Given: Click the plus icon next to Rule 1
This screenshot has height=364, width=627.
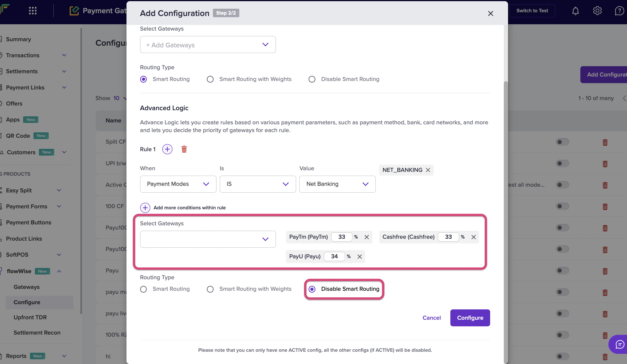Looking at the screenshot, I should [x=167, y=149].
